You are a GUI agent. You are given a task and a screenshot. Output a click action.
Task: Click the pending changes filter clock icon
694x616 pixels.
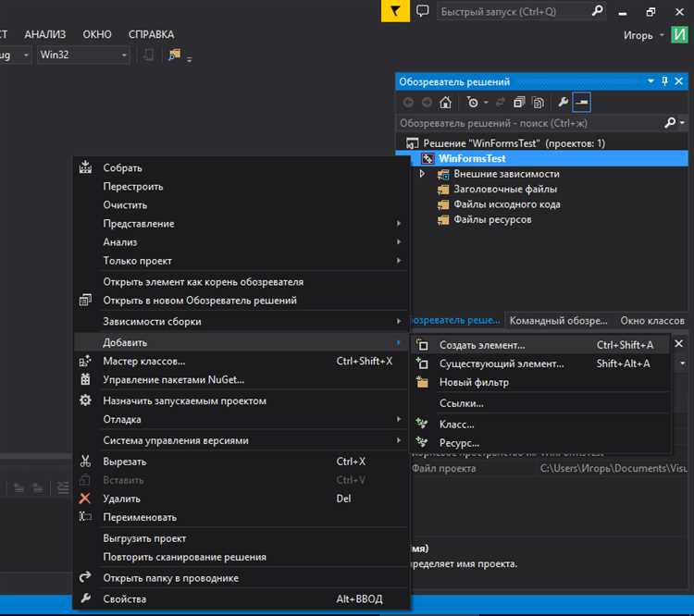(473, 103)
